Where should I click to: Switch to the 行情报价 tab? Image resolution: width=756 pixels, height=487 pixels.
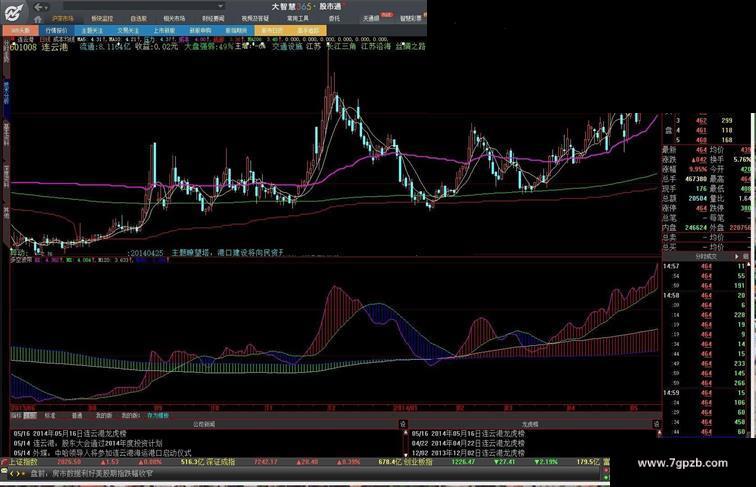point(55,30)
